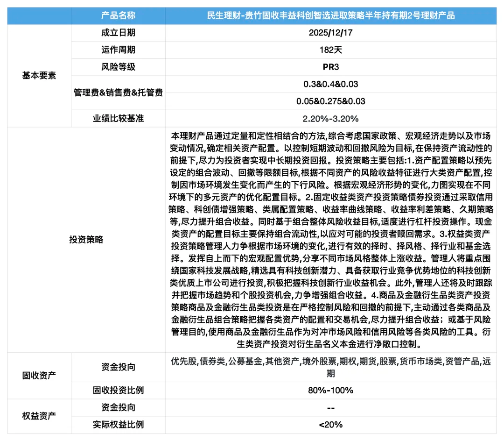Click the 管理费&销售费&托管费 label

pos(118,92)
